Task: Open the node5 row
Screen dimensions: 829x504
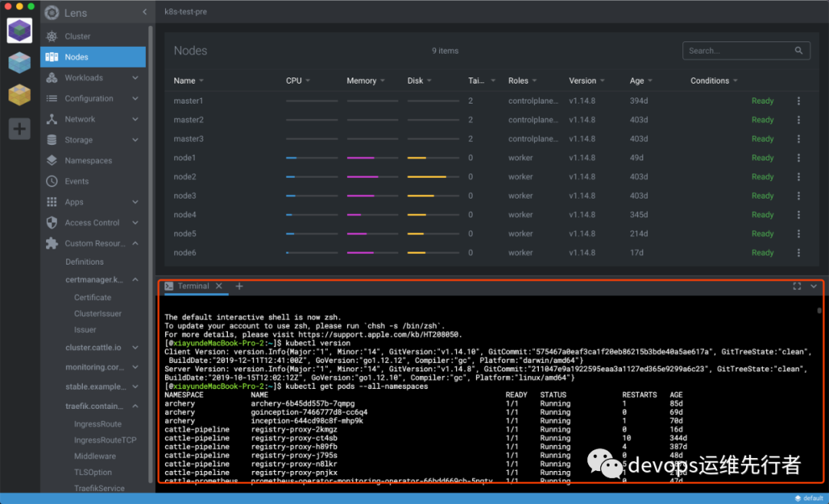Action: coord(492,234)
